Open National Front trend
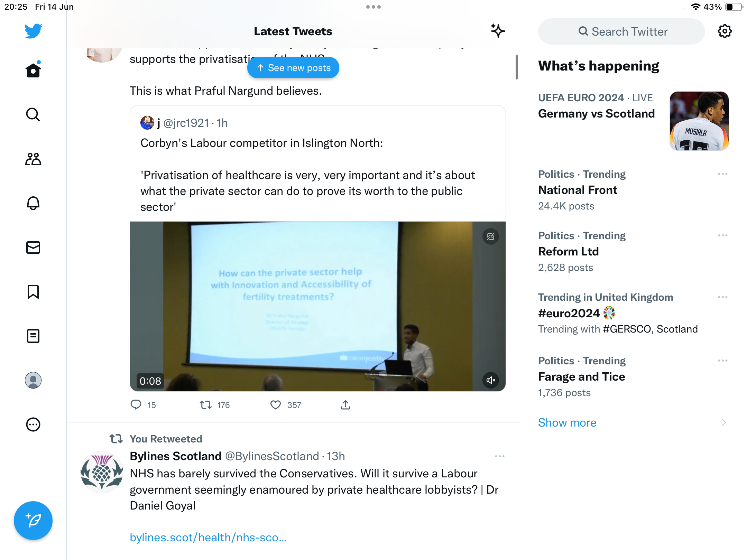 (578, 190)
